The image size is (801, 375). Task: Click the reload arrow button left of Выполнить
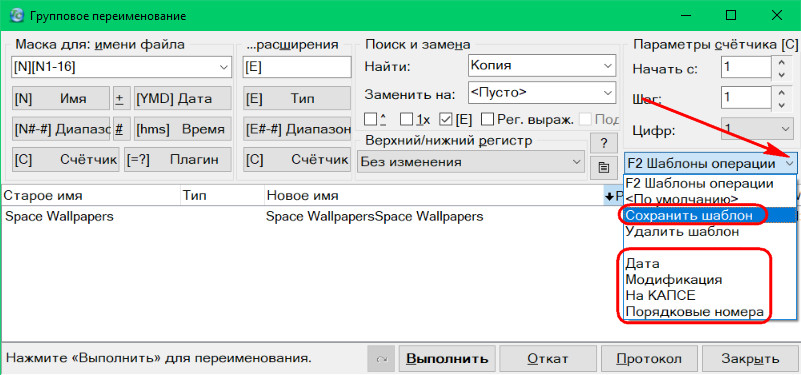[x=381, y=358]
